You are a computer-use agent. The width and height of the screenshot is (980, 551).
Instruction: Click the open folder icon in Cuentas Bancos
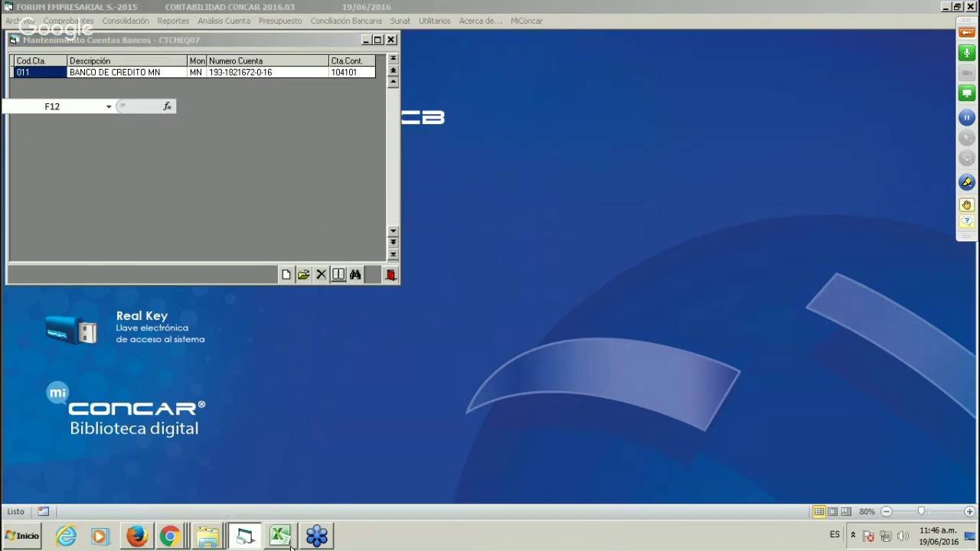(x=304, y=275)
